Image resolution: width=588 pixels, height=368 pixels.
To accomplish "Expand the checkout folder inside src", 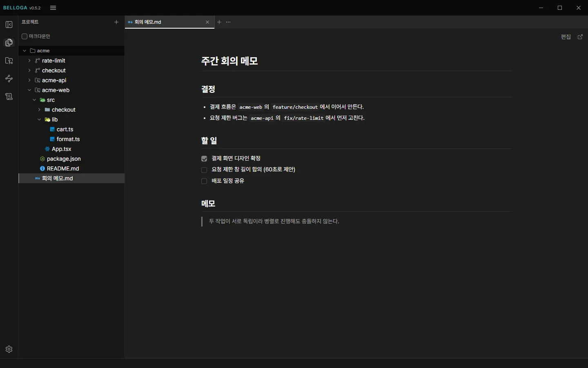I will pyautogui.click(x=39, y=110).
